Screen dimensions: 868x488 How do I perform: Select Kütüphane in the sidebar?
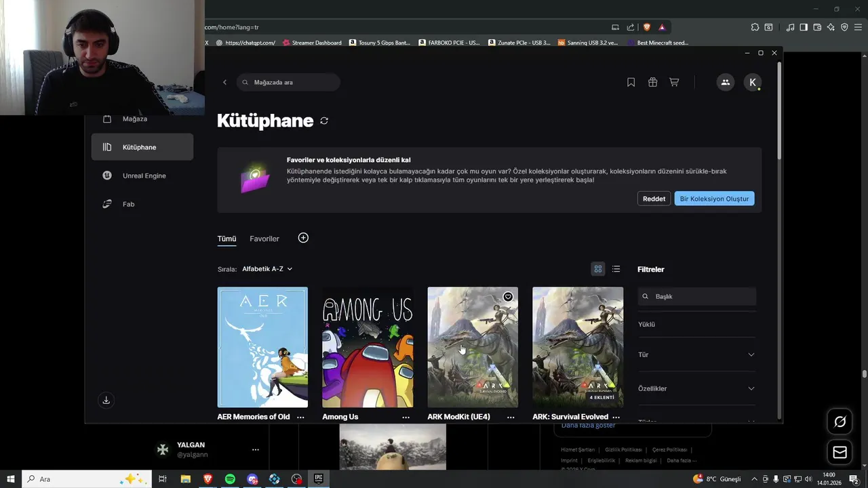pyautogui.click(x=142, y=147)
